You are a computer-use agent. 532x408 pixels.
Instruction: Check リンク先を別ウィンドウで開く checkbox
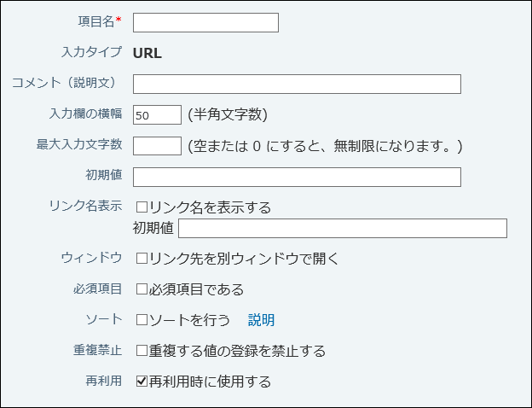(x=142, y=258)
